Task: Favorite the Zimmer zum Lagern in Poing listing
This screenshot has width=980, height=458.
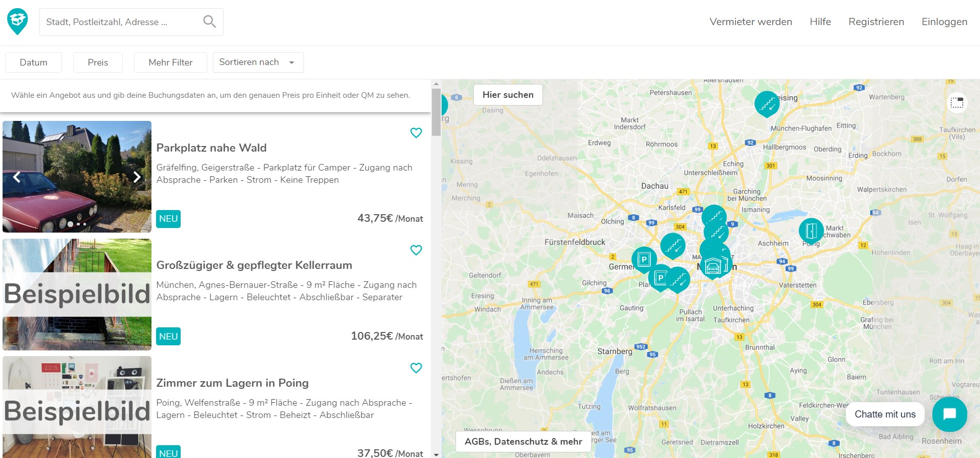Action: (x=416, y=368)
